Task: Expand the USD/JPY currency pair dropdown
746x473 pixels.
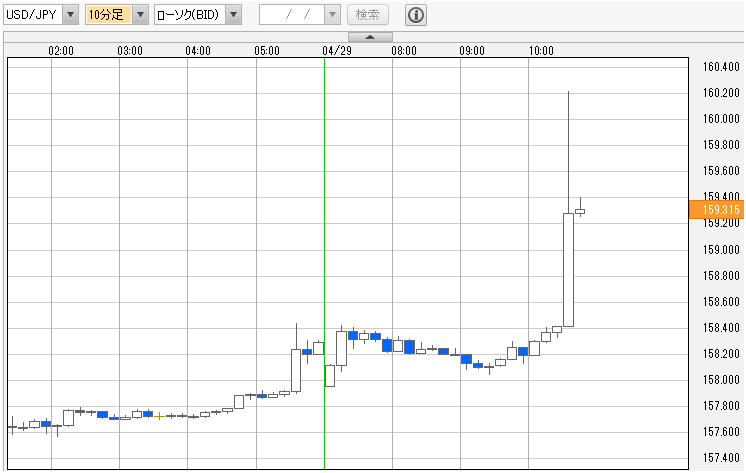Action: pyautogui.click(x=70, y=15)
